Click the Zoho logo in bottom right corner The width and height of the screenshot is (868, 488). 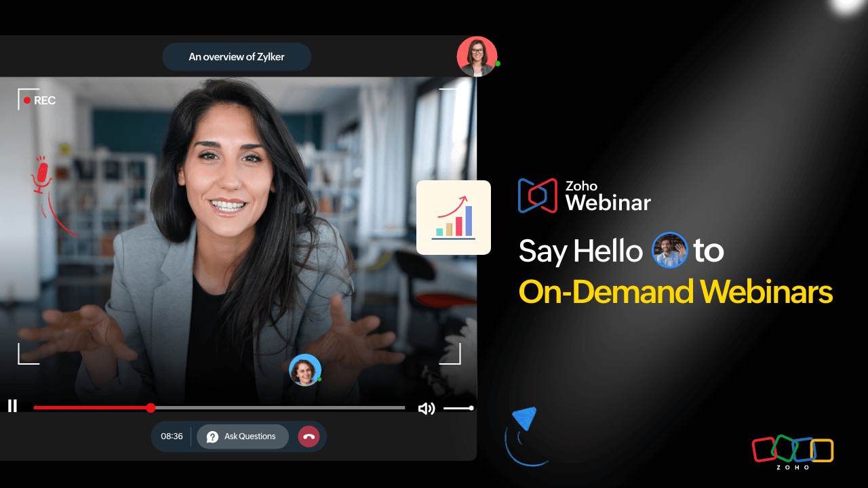[x=792, y=451]
